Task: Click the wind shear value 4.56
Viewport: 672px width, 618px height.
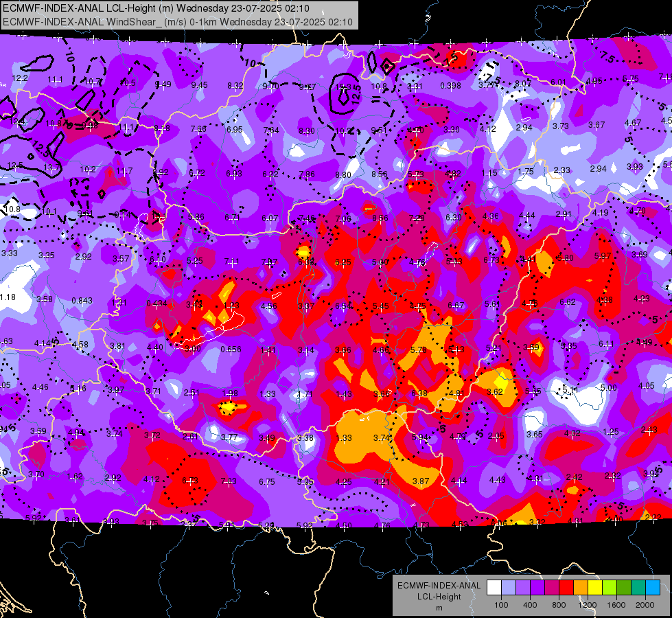Action: click(x=268, y=306)
